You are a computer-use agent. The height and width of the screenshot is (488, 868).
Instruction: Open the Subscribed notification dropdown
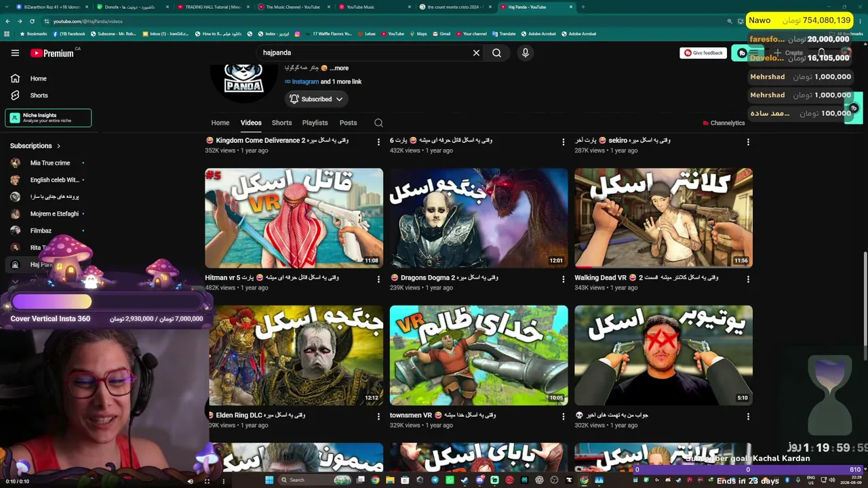317,99
